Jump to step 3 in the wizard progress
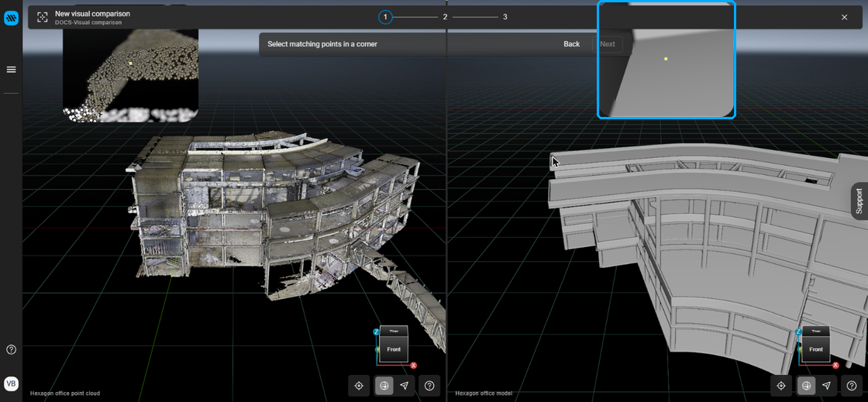This screenshot has height=402, width=868. [505, 17]
